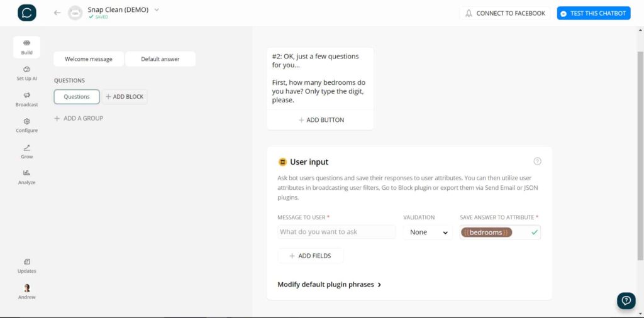Image resolution: width=644 pixels, height=318 pixels.
Task: Click the Message to User input field
Action: (x=336, y=232)
